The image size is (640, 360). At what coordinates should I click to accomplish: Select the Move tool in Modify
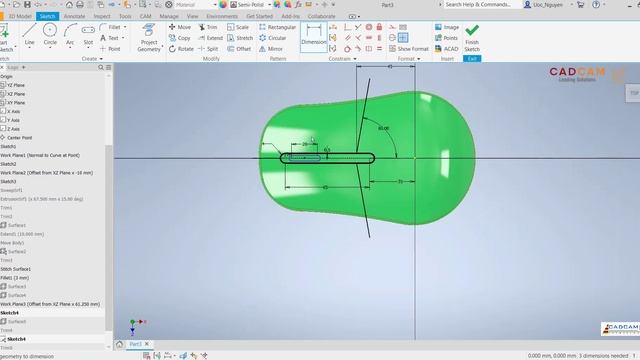tap(180, 27)
